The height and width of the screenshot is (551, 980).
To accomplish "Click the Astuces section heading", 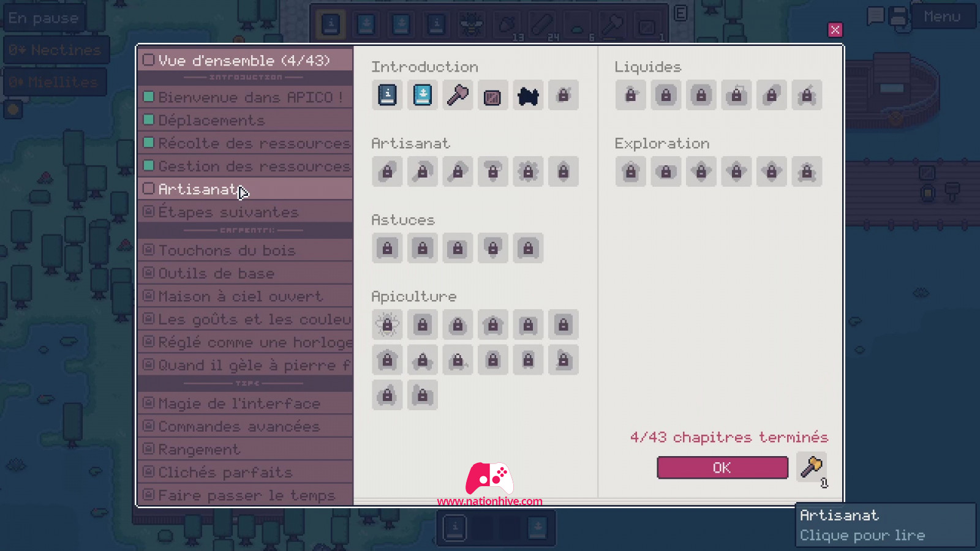I will point(403,220).
